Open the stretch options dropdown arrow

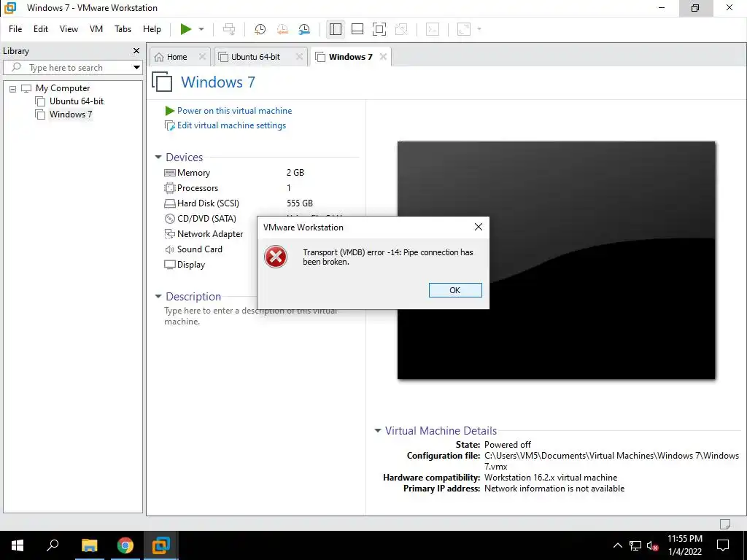pyautogui.click(x=479, y=29)
